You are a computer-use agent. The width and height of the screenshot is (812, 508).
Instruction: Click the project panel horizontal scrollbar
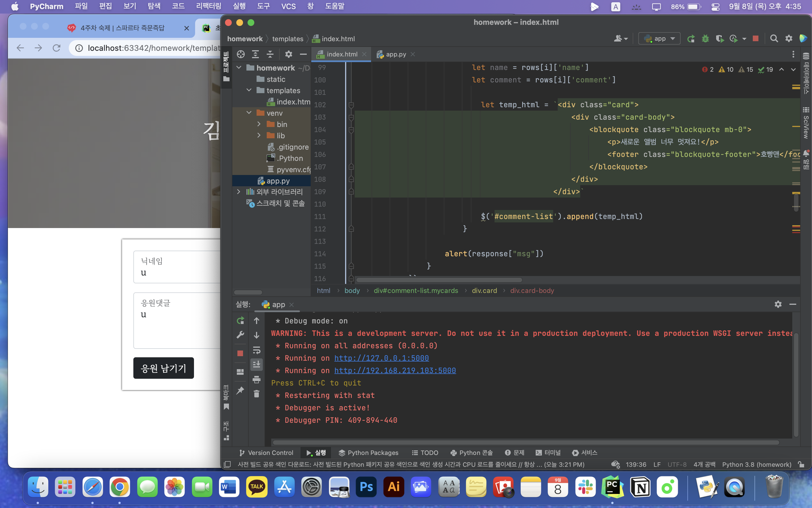248,292
